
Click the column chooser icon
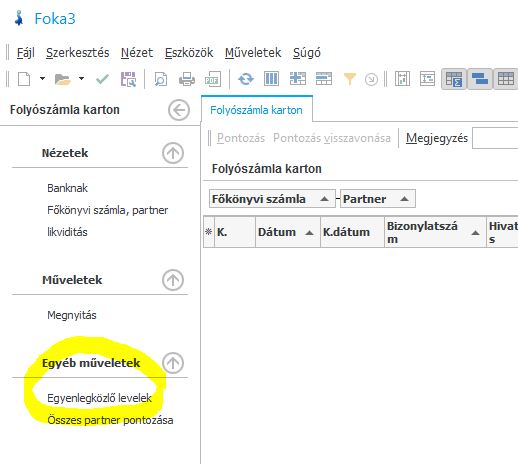point(271,79)
